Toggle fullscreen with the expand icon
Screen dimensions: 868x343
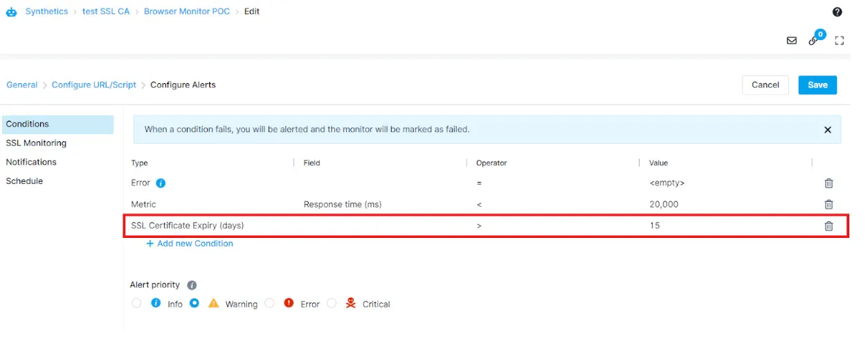[x=839, y=41]
